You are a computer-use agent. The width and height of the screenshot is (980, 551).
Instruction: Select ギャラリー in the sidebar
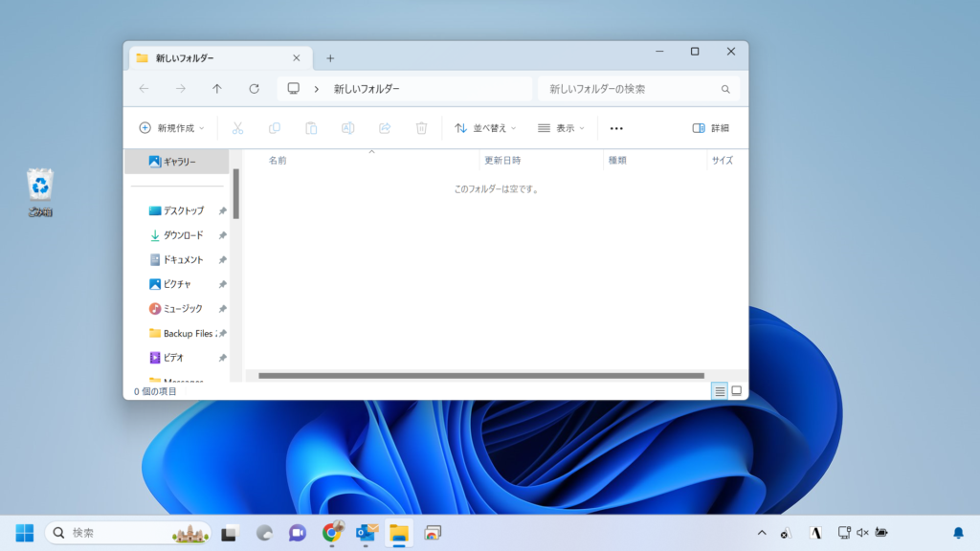click(177, 161)
